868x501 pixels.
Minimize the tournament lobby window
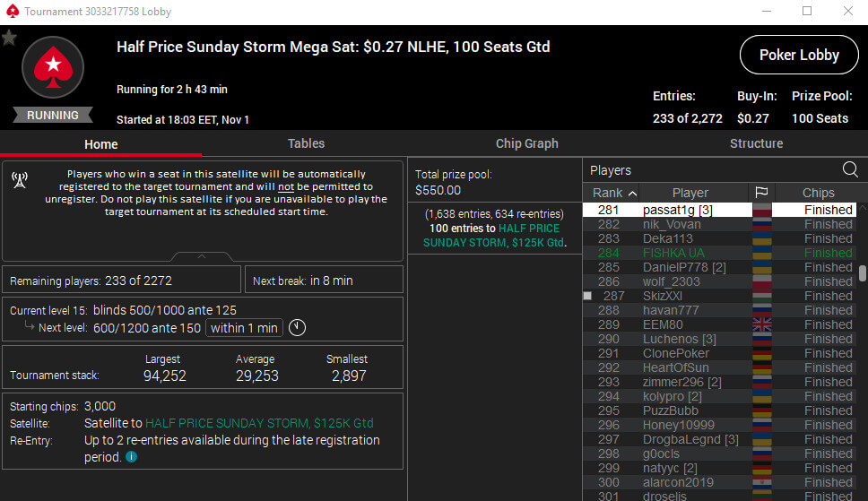(767, 11)
